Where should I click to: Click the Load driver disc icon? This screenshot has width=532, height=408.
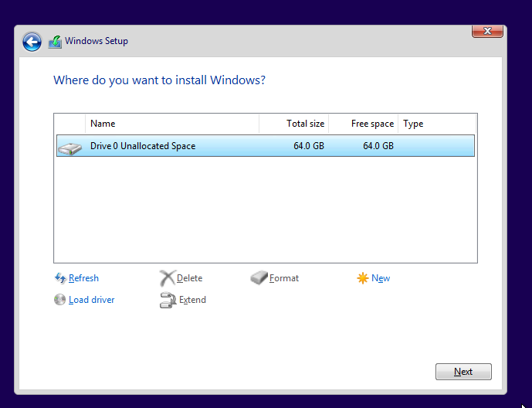(59, 300)
